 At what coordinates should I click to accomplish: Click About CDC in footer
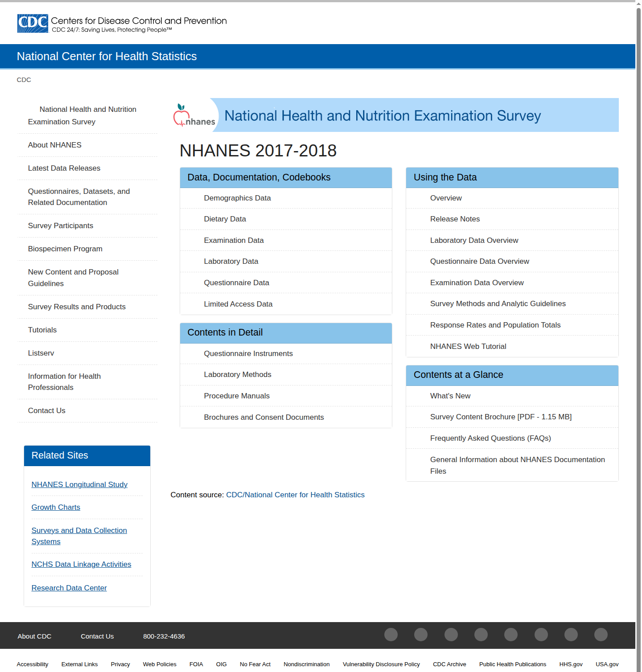(34, 636)
